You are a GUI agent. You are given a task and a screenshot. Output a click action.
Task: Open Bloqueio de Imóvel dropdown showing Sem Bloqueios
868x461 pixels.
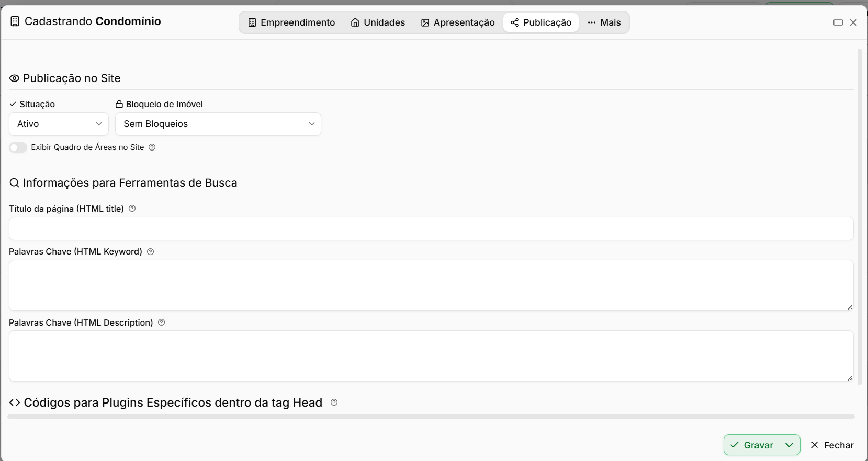[218, 124]
